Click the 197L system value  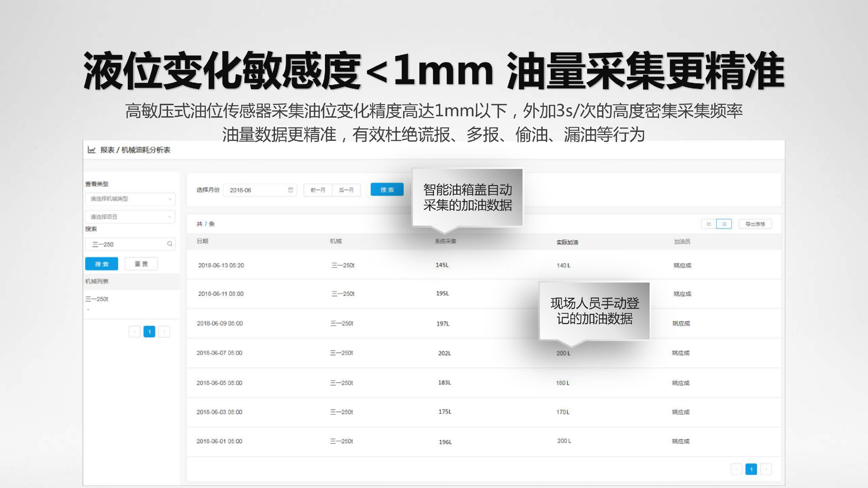(443, 323)
